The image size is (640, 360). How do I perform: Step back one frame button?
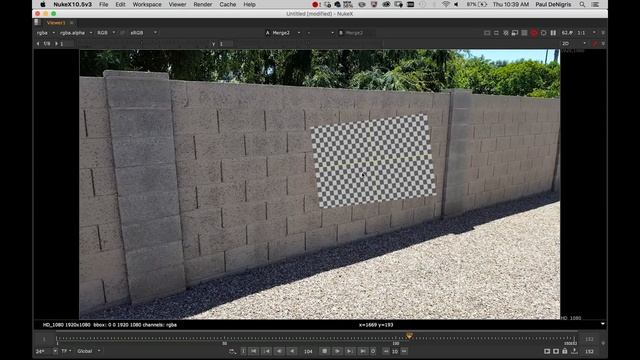279,351
